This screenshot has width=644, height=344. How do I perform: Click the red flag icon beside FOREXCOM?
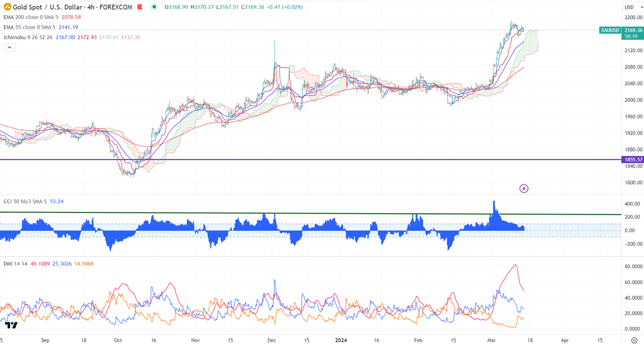click(x=140, y=7)
